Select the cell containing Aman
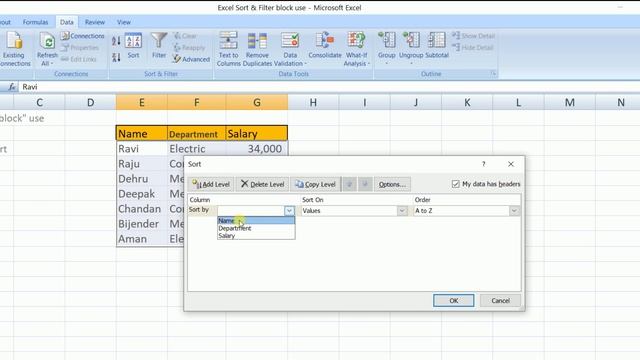The height and width of the screenshot is (360, 640). point(142,239)
